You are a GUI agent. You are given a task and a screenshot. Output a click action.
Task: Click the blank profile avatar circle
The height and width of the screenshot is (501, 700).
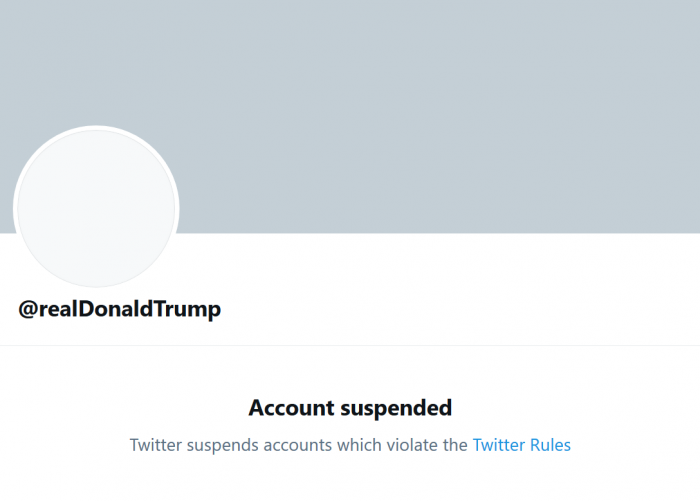click(x=96, y=207)
